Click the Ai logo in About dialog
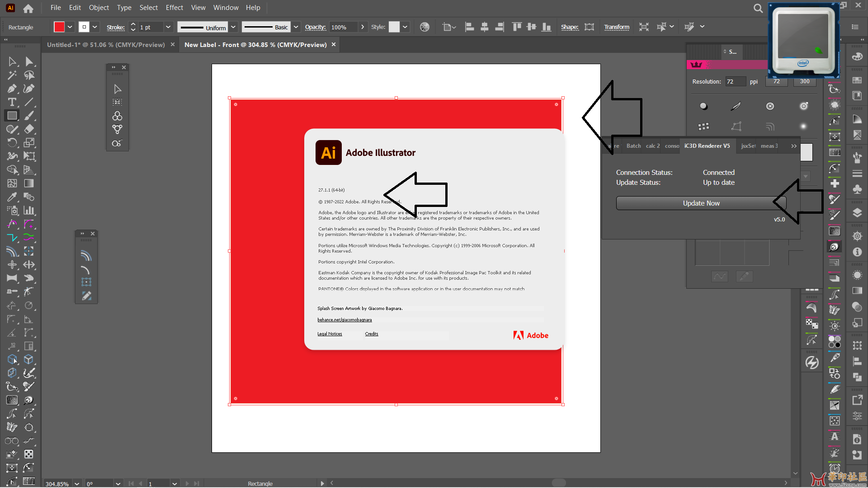 point(329,153)
